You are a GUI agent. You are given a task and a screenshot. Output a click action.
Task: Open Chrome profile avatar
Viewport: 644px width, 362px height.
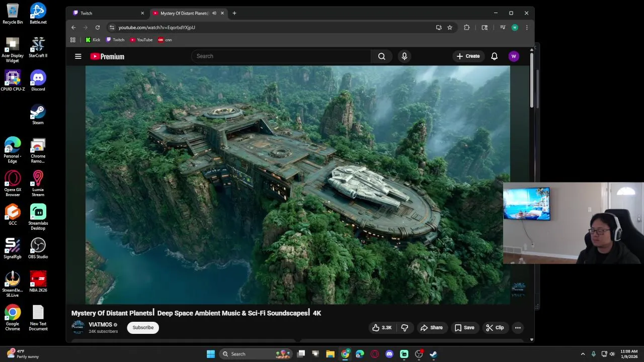515,28
